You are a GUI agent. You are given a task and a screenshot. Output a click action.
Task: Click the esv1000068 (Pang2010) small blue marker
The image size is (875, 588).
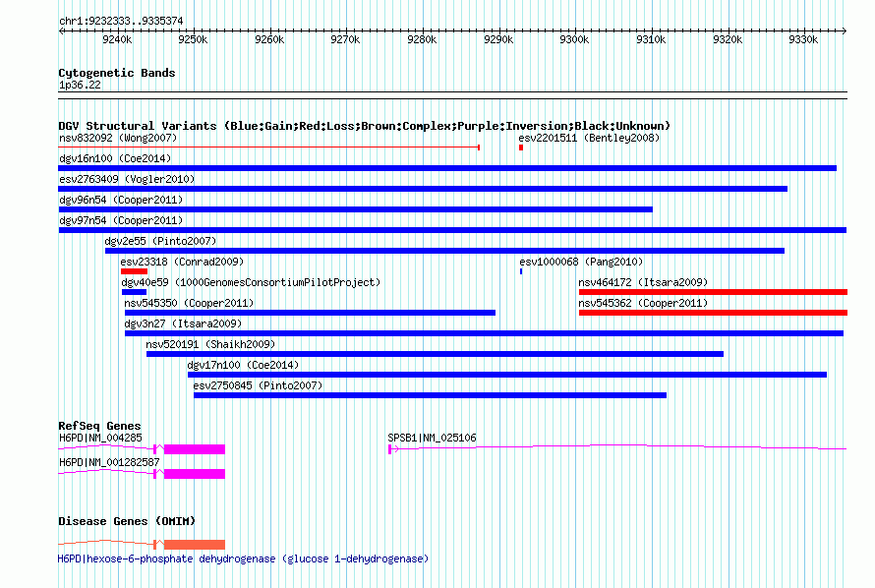click(x=521, y=271)
